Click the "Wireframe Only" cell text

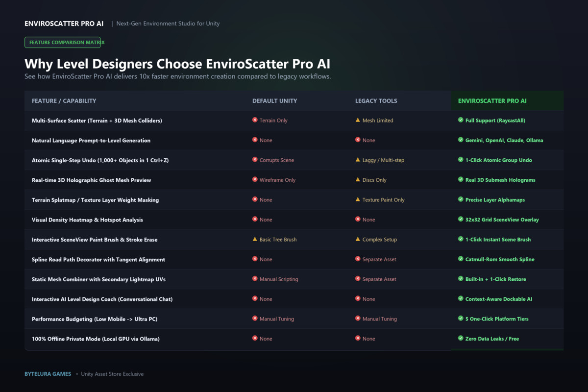tap(278, 180)
